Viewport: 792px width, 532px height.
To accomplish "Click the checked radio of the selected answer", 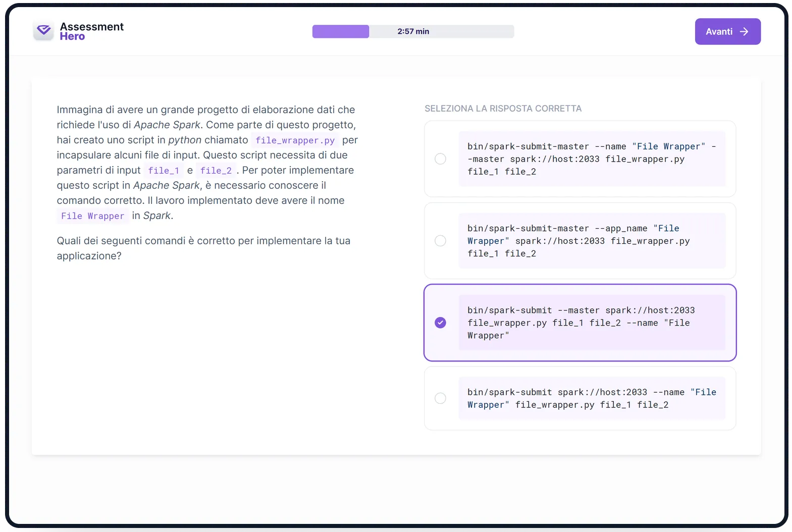I will 440,323.
